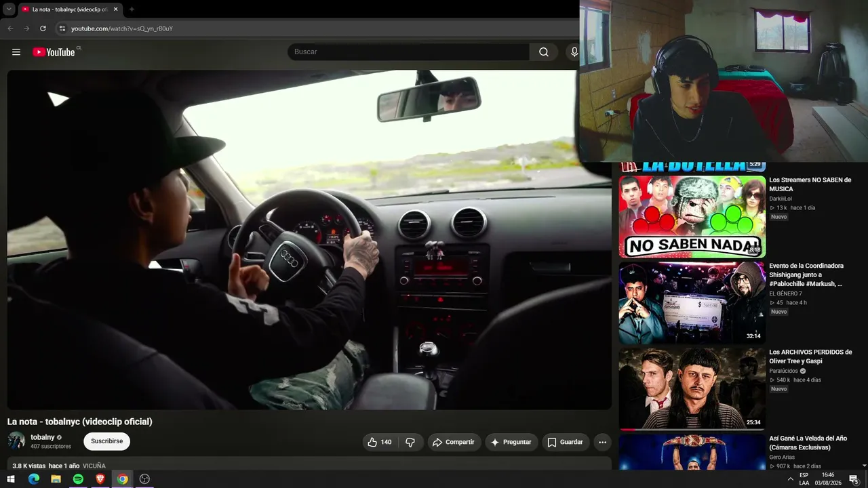
Task: Click the '3.8 K vistas' view count
Action: tap(29, 466)
